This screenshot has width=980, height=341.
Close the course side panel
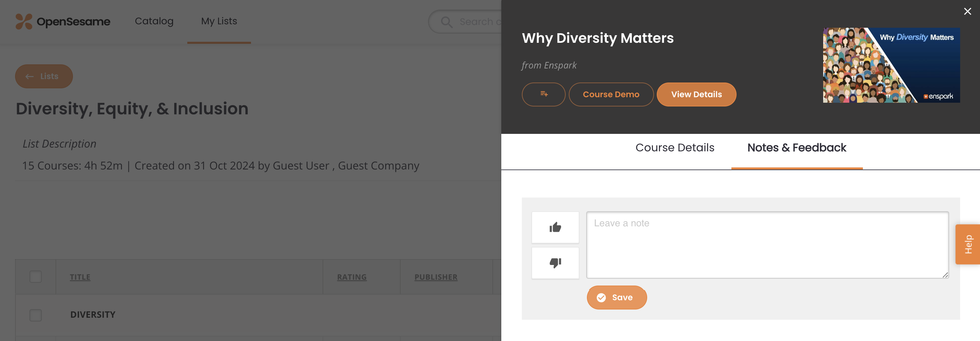967,11
